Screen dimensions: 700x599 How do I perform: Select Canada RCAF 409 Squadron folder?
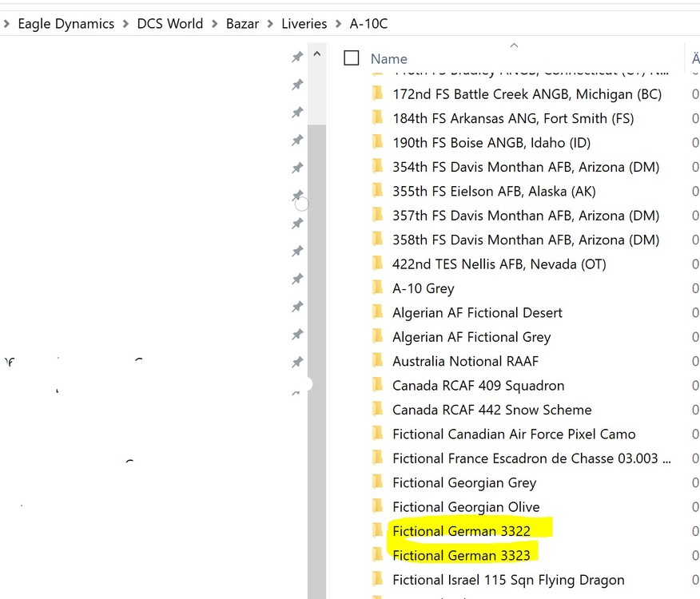pos(478,386)
